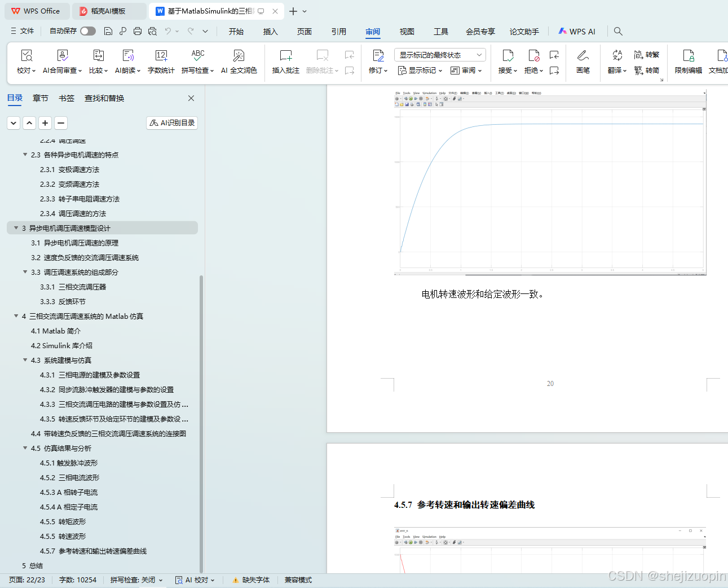Open the 插入 ribbon tab
The height and width of the screenshot is (588, 728).
pos(271,32)
